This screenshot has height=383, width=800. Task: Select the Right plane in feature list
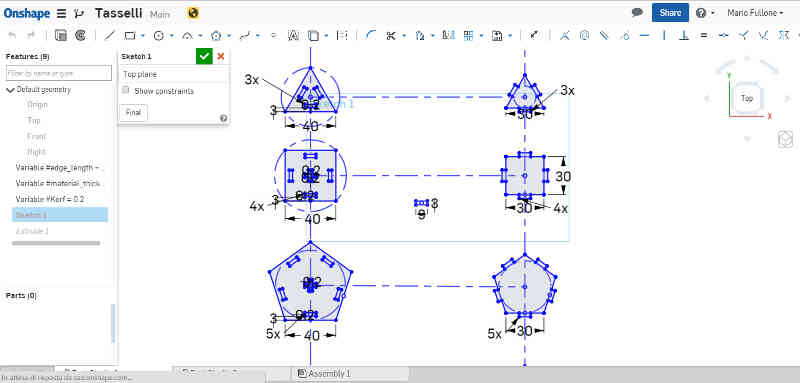click(36, 152)
